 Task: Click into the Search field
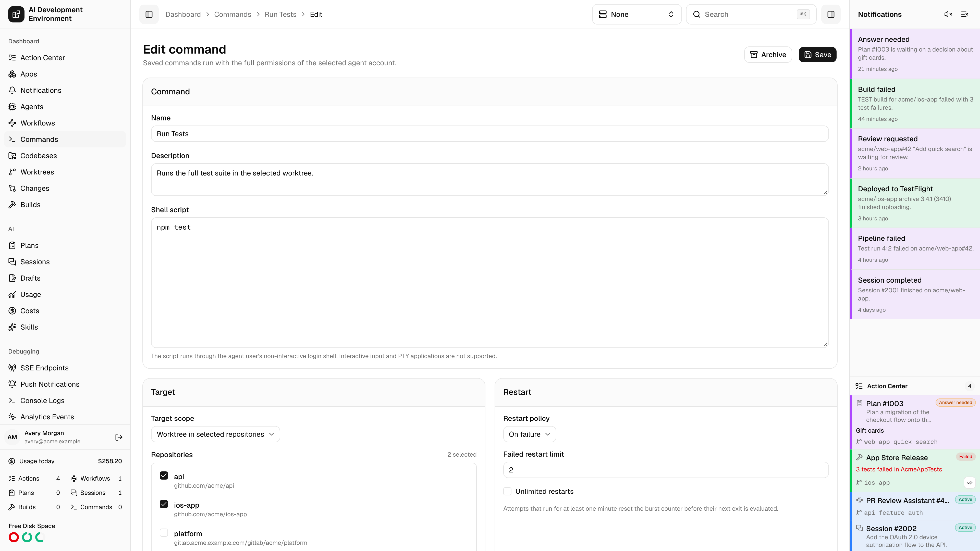click(x=751, y=15)
